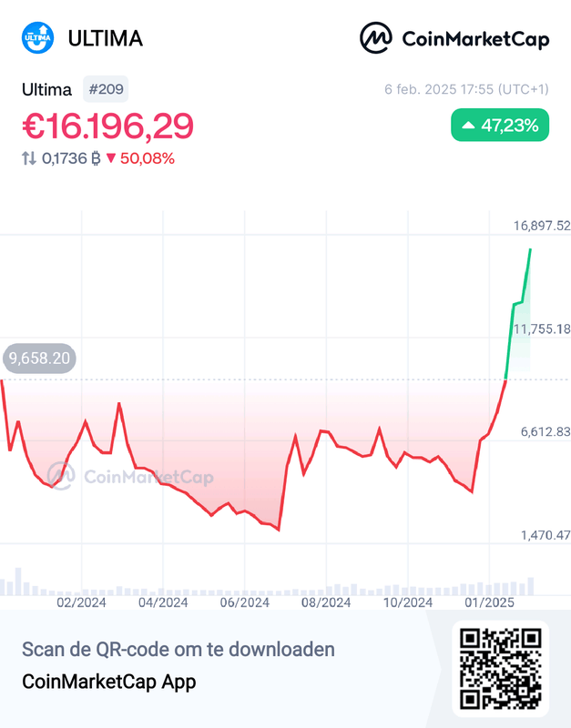Click the CoinMarketCap App link text
This screenshot has height=728, width=571.
tap(108, 681)
